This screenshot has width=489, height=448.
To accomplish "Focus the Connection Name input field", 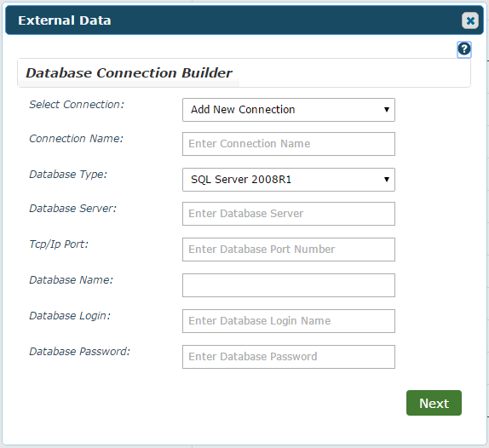I will tap(289, 144).
